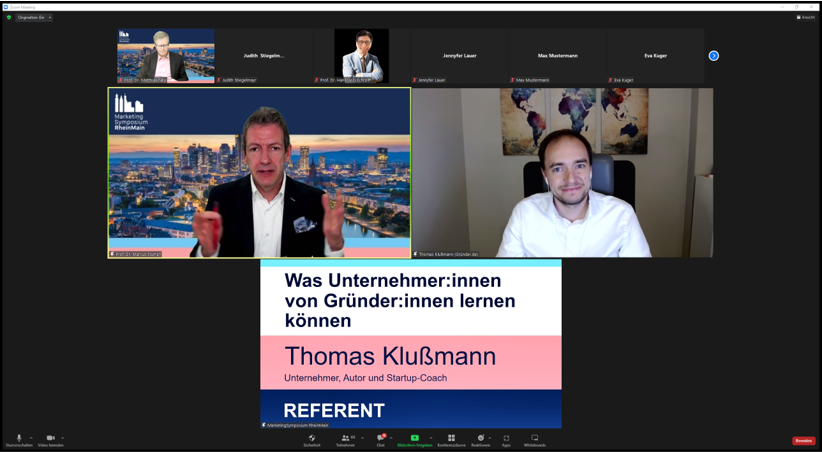The width and height of the screenshot is (822, 452).
Task: Open video options arrow beside Video beenden
Action: (62, 437)
